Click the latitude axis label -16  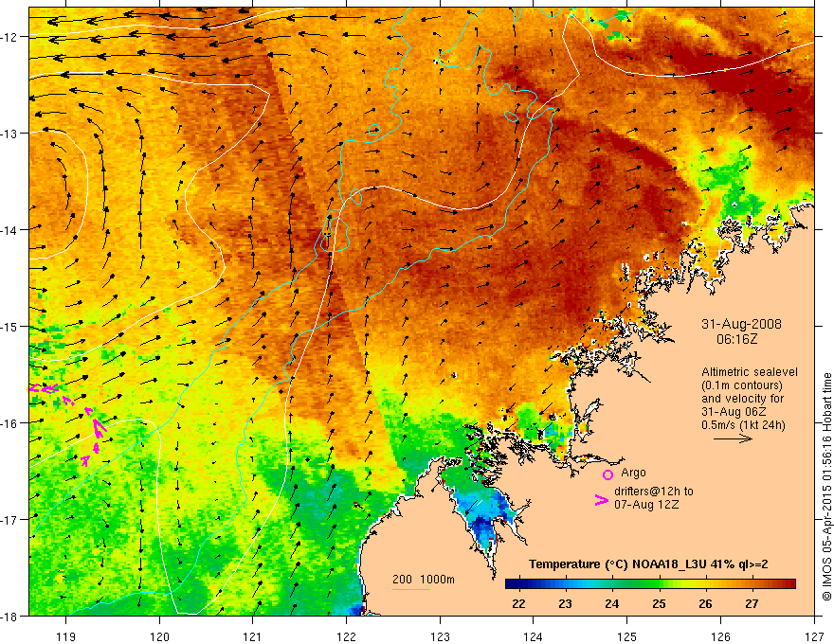coord(10,423)
